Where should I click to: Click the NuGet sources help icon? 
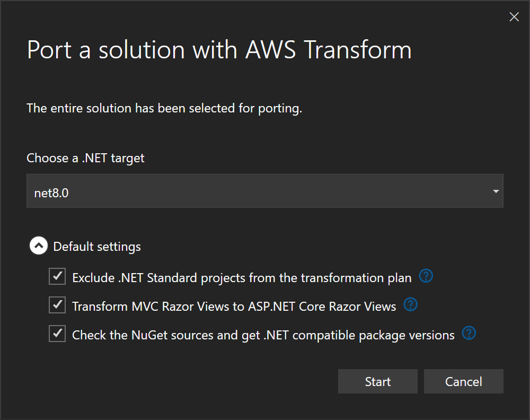[x=469, y=334]
